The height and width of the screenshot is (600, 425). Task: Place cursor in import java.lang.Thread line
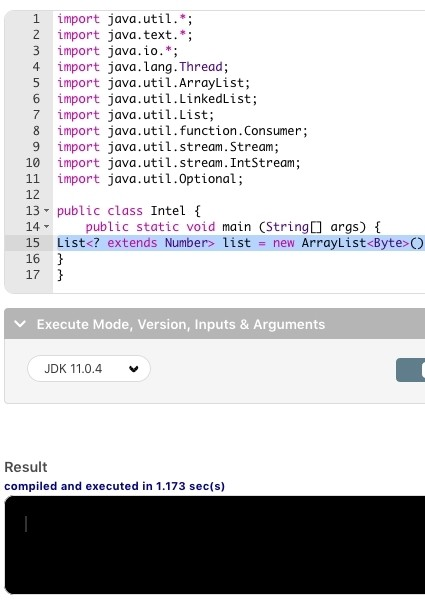click(143, 67)
